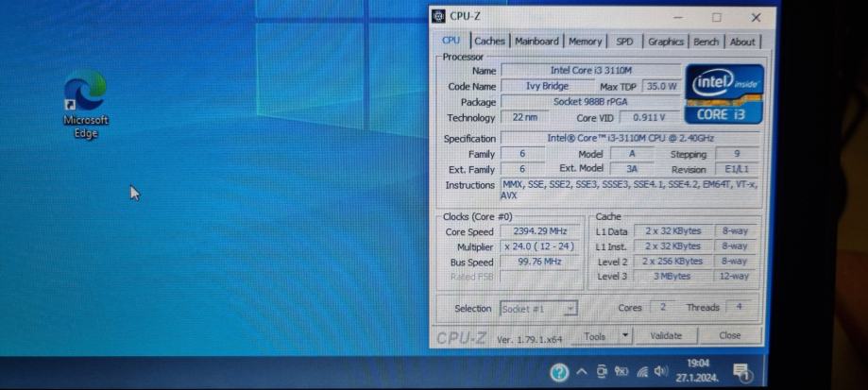
Task: Open the notification center icon
Action: [x=741, y=372]
